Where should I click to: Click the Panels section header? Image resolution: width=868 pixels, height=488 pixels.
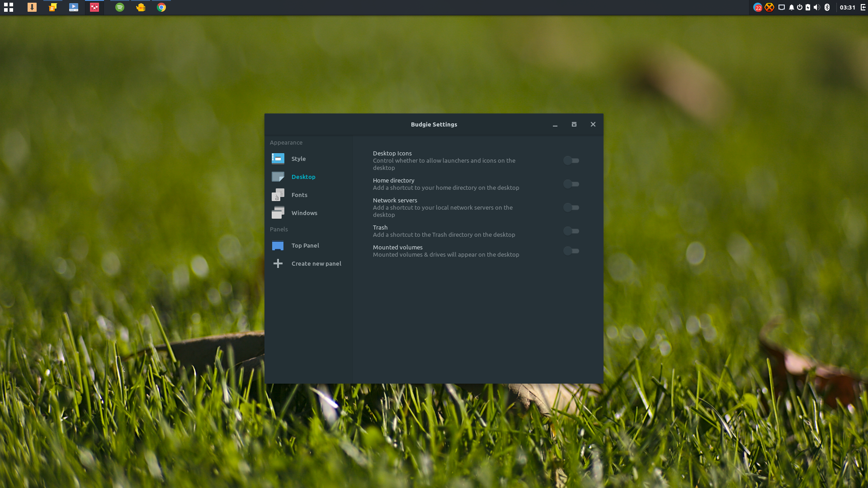279,229
